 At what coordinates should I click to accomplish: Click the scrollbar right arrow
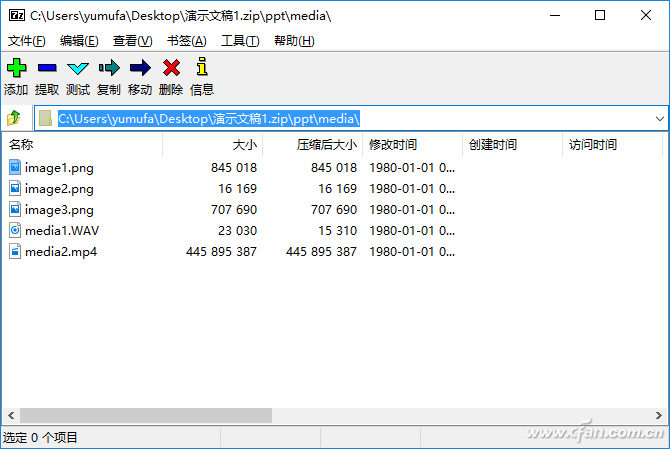pyautogui.click(x=658, y=415)
